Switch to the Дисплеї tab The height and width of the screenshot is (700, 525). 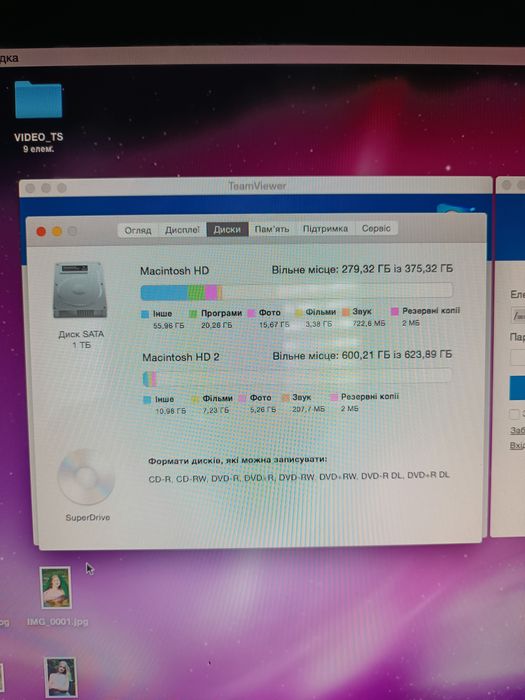(182, 230)
